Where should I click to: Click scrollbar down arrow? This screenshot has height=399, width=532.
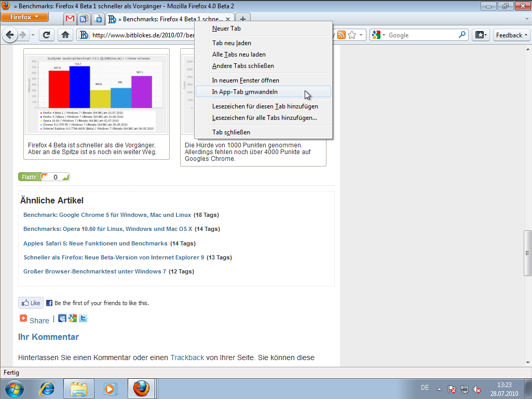coord(528,363)
